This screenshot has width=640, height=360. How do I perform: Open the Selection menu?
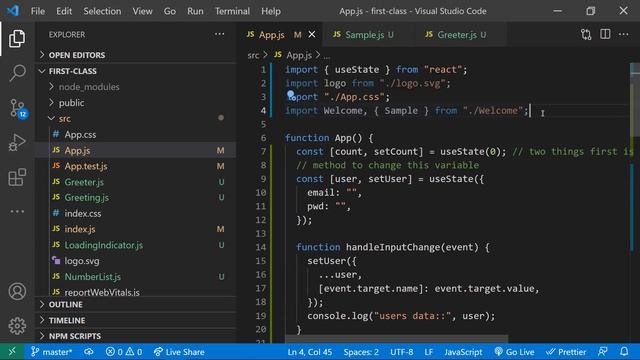(102, 11)
